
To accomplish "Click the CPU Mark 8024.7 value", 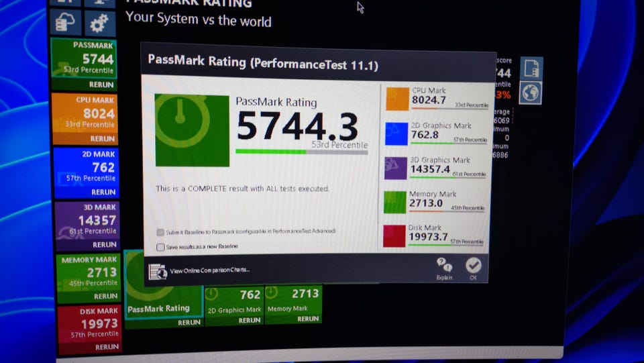I will pos(429,100).
